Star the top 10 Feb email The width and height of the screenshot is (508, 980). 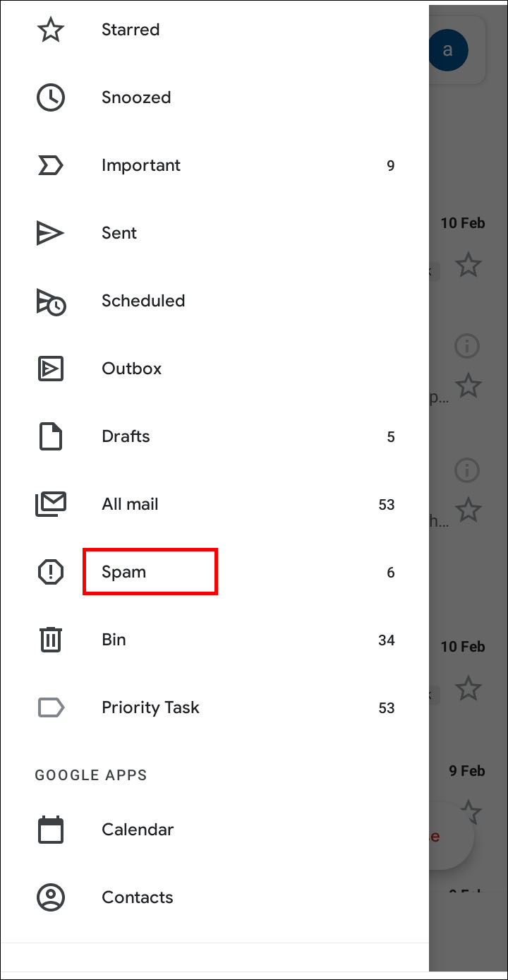pos(468,265)
